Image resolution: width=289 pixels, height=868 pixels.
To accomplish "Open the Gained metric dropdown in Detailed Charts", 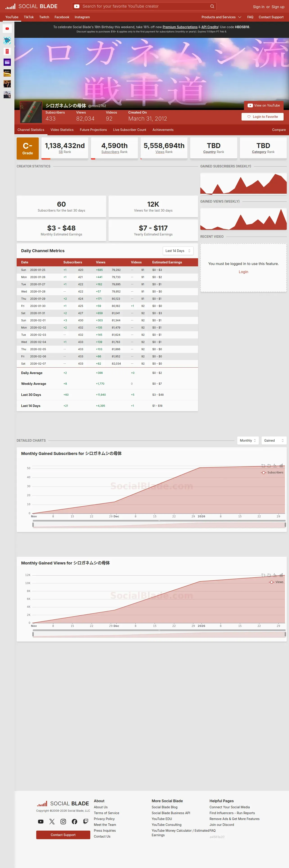I will [274, 440].
